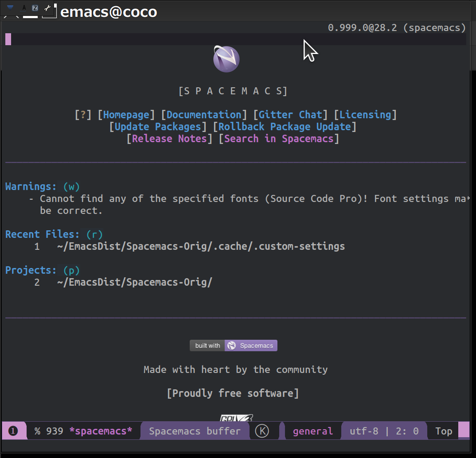Click the '[Proudly free software]' text
The image size is (476, 458).
(x=233, y=393)
